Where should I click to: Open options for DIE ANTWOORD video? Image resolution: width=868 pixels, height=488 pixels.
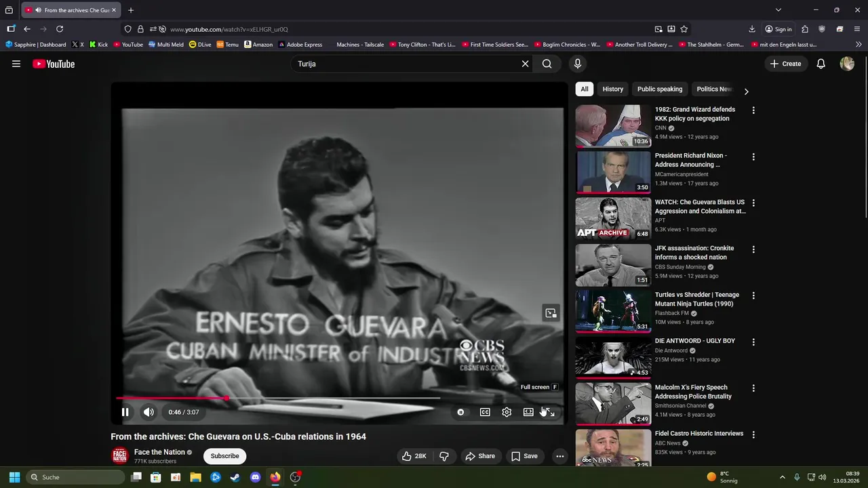click(753, 342)
